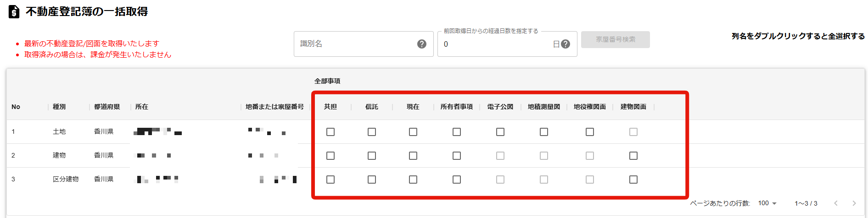Open rows-per-page dropdown showing 100
868x218 pixels.
tap(767, 203)
